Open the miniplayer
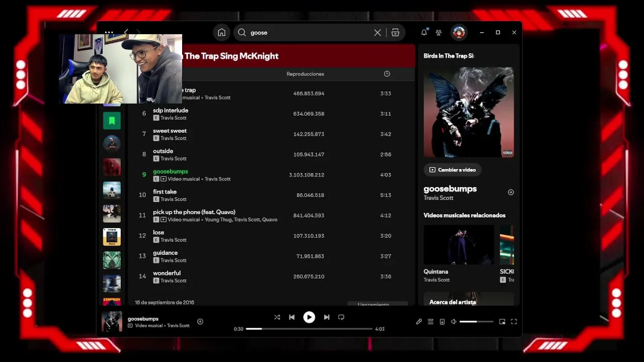Viewport: 644px width, 362px height. pos(502,322)
